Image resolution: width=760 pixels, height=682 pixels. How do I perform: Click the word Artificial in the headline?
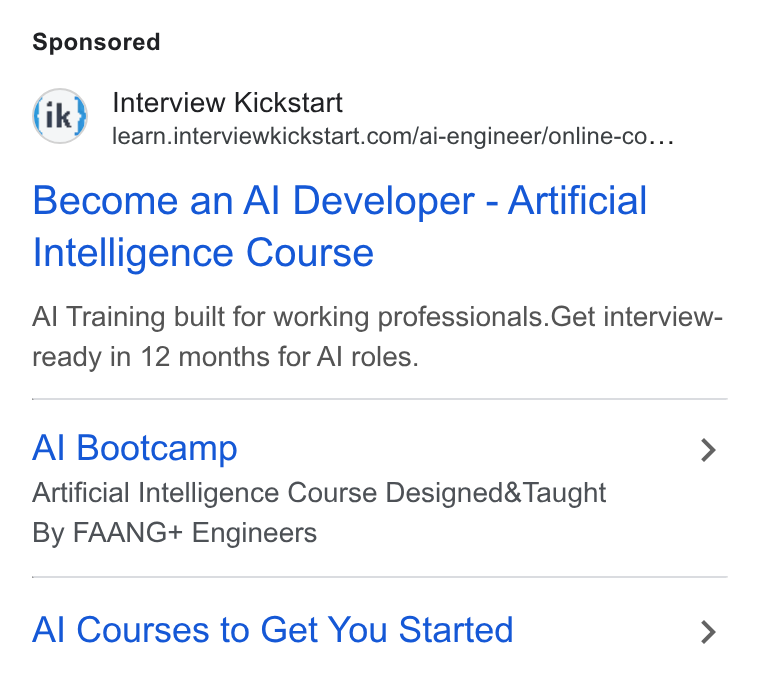click(x=577, y=200)
